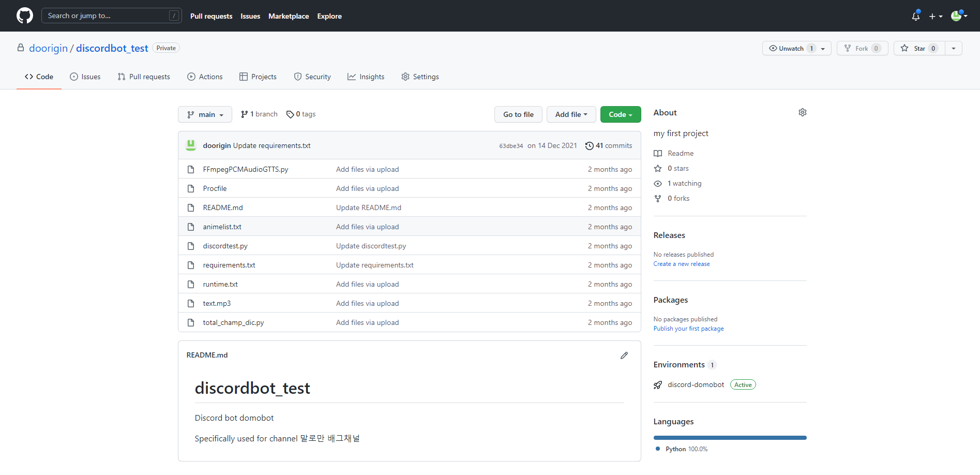Open file Procfile
The width and height of the screenshot is (980, 475).
click(215, 188)
